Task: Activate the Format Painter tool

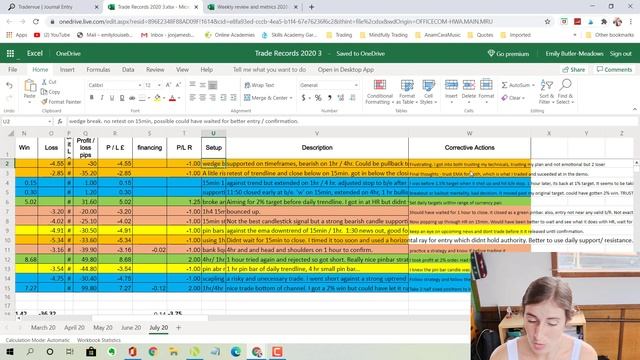Action: coord(61,102)
